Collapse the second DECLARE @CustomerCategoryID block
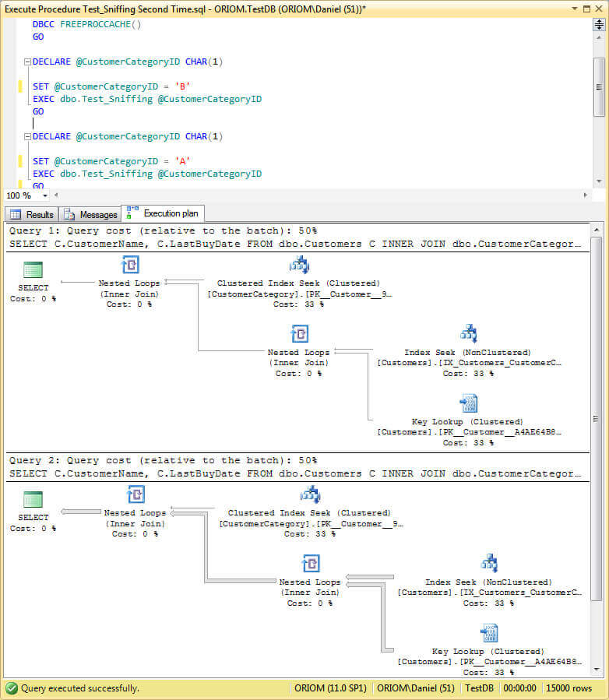Image resolution: width=609 pixels, height=700 pixels. [x=27, y=136]
